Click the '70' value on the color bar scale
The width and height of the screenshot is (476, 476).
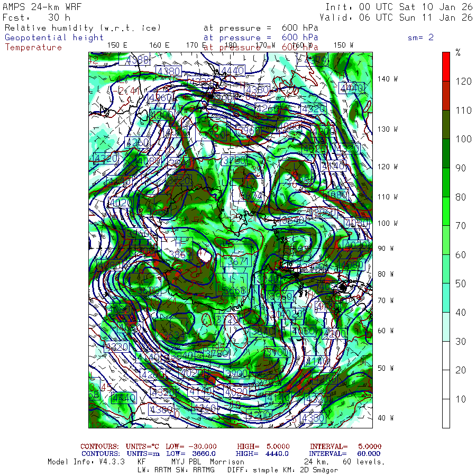point(461,226)
